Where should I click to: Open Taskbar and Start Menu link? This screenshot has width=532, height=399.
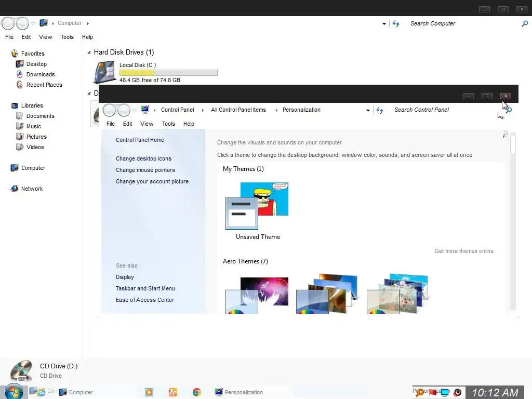point(145,288)
